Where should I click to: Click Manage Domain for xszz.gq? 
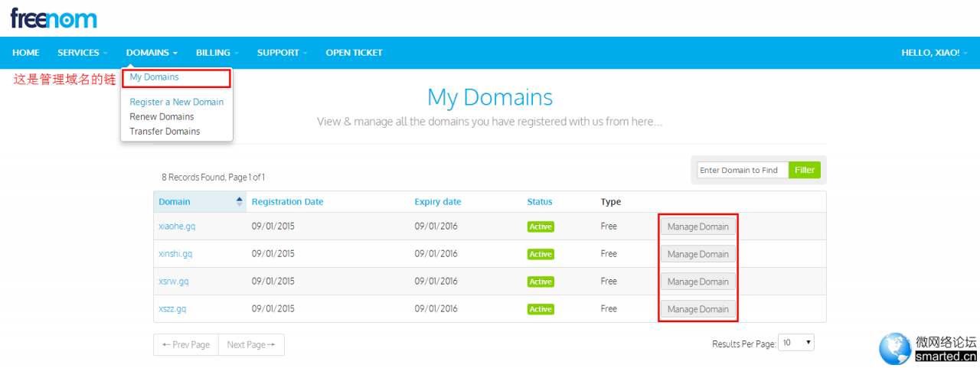tap(697, 309)
